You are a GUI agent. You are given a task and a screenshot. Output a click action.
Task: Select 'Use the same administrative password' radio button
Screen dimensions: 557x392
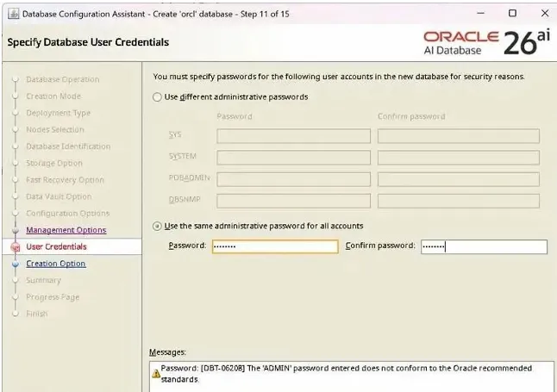coord(157,227)
